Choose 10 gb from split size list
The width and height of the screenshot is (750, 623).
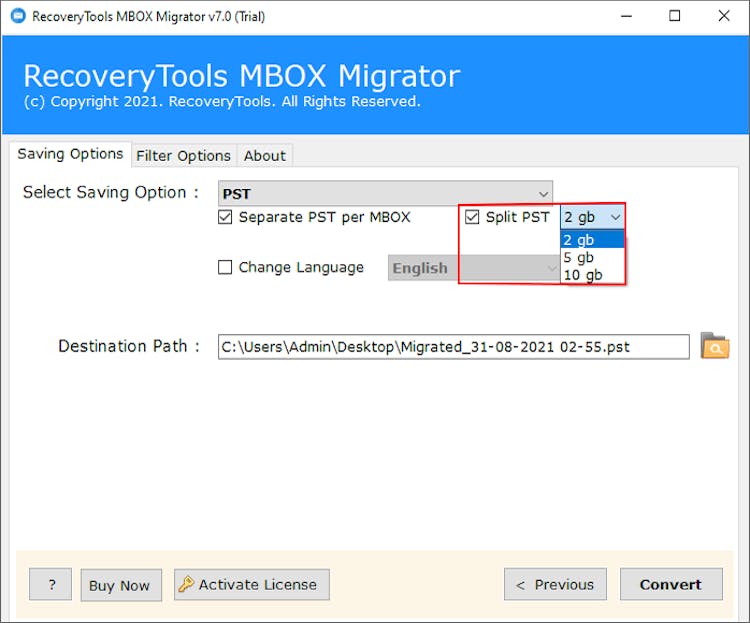tap(583, 275)
